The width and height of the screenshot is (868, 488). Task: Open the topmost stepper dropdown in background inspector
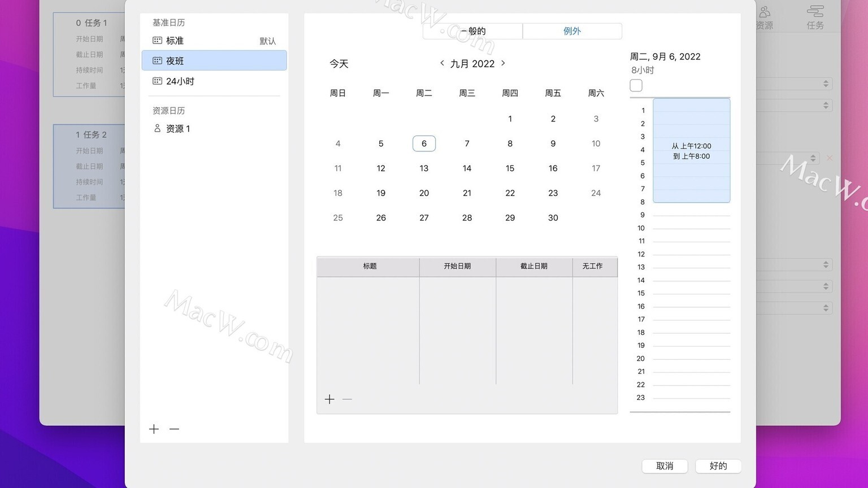826,84
